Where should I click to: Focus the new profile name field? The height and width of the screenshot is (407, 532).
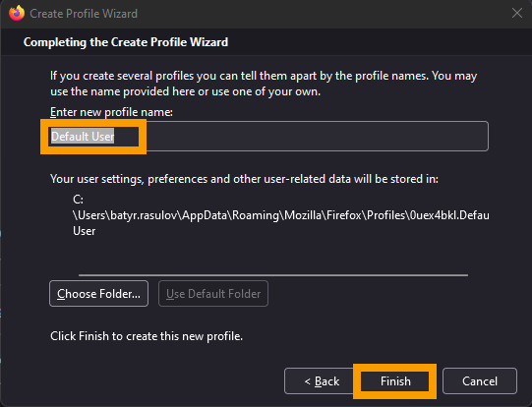[x=268, y=136]
